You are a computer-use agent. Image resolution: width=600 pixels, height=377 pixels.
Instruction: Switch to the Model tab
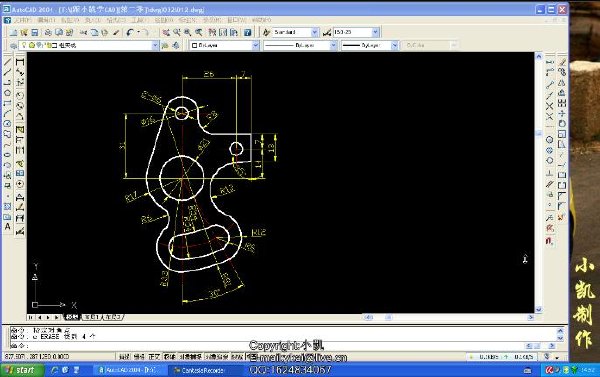click(x=72, y=317)
